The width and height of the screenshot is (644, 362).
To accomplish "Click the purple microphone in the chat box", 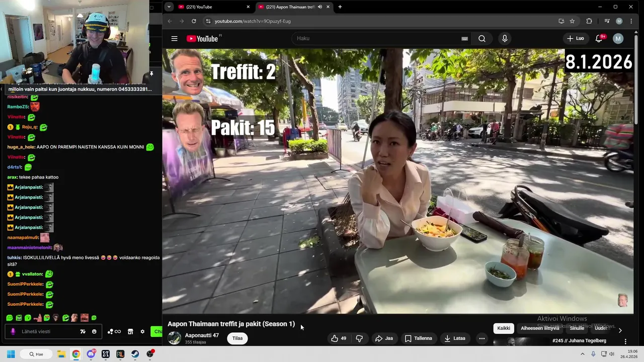I will click(13, 331).
